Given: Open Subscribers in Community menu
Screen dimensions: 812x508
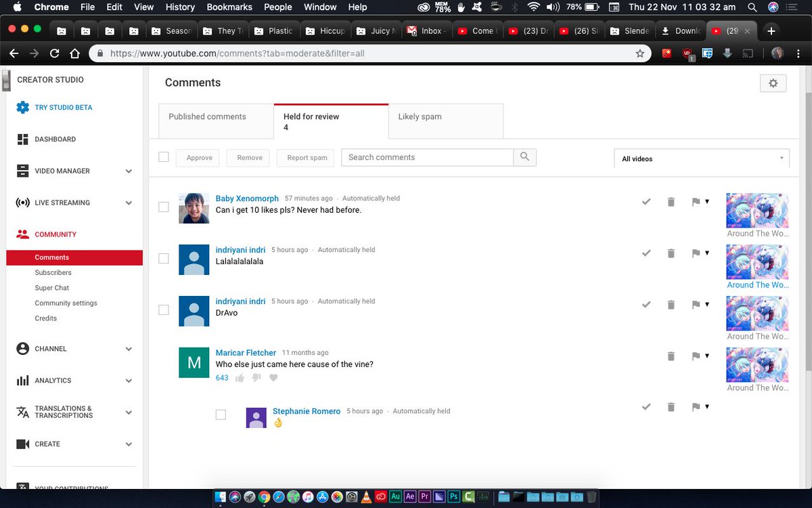Looking at the screenshot, I should [x=53, y=272].
